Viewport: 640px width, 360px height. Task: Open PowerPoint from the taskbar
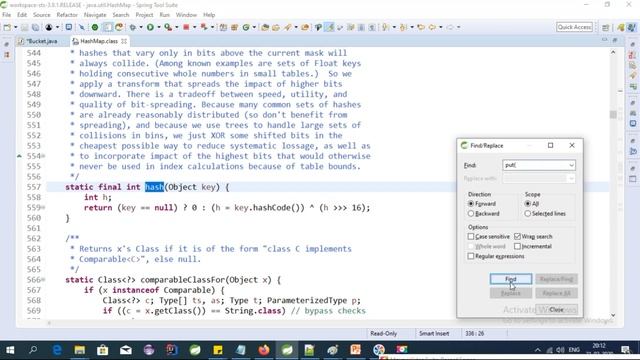[356, 350]
